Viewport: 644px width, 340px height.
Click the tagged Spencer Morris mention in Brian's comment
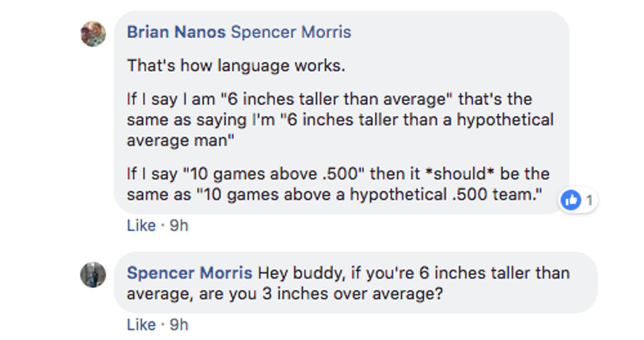[x=291, y=32]
